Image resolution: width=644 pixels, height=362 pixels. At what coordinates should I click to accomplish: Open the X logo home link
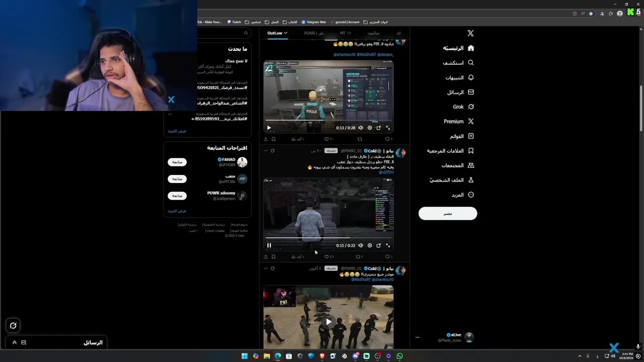470,33
